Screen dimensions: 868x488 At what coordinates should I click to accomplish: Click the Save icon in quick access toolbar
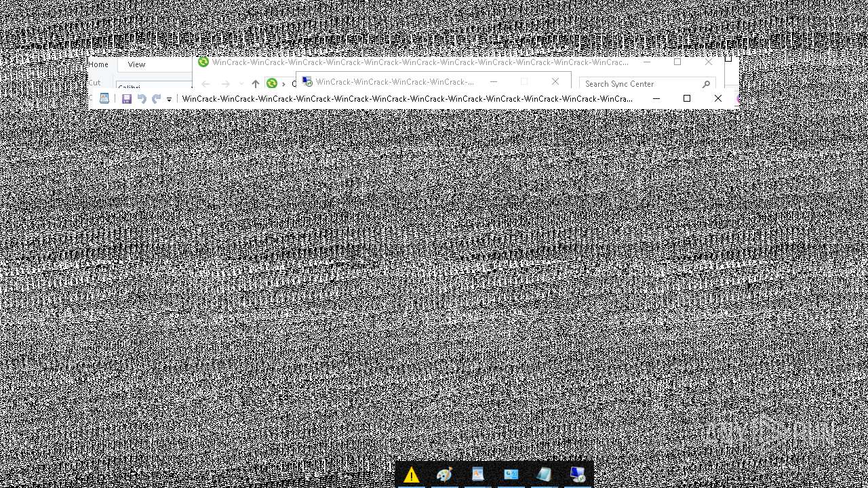(127, 99)
